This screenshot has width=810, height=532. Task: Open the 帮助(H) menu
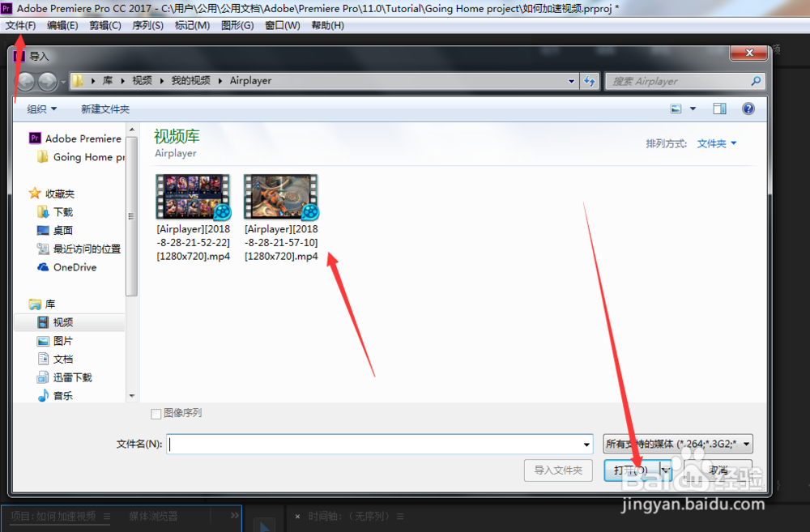tap(327, 25)
